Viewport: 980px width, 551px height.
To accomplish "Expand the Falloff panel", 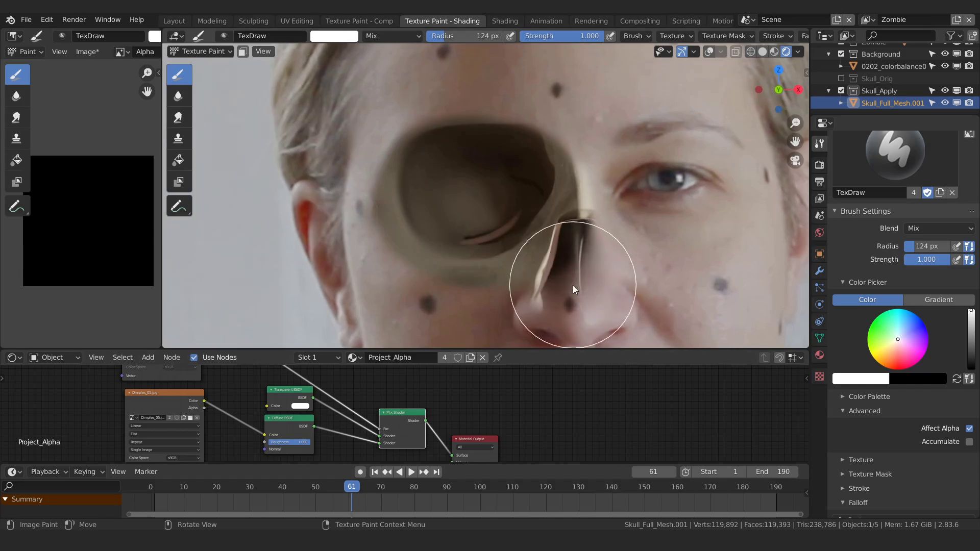I will 858,503.
